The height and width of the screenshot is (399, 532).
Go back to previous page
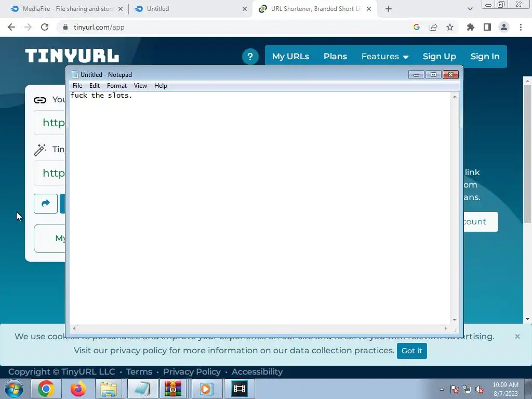pyautogui.click(x=11, y=27)
